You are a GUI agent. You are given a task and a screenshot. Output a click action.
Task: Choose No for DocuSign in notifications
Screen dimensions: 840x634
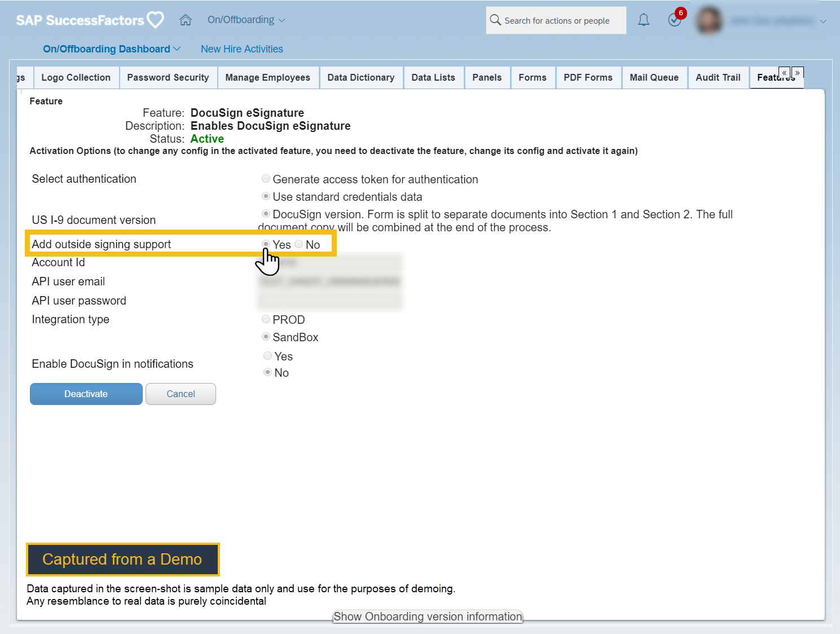click(268, 372)
